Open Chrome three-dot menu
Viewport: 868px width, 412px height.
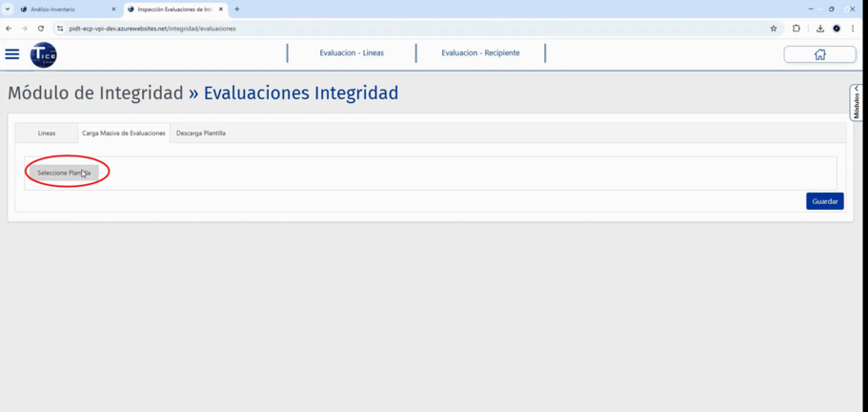853,29
